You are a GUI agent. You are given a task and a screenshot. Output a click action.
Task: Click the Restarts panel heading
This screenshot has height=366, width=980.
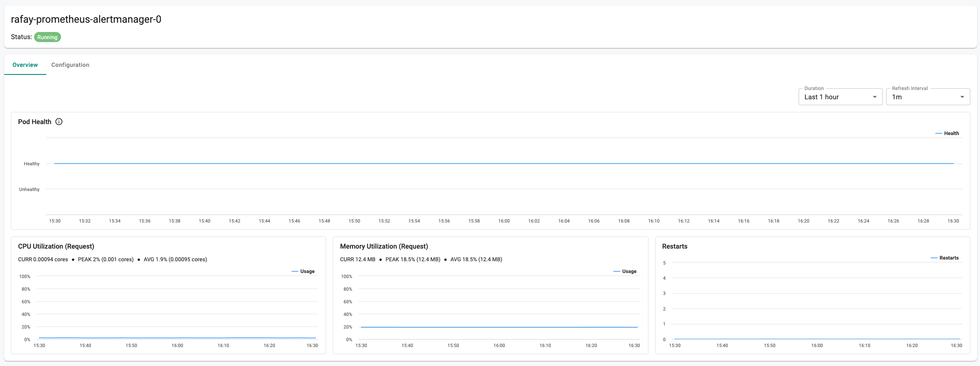click(x=675, y=246)
